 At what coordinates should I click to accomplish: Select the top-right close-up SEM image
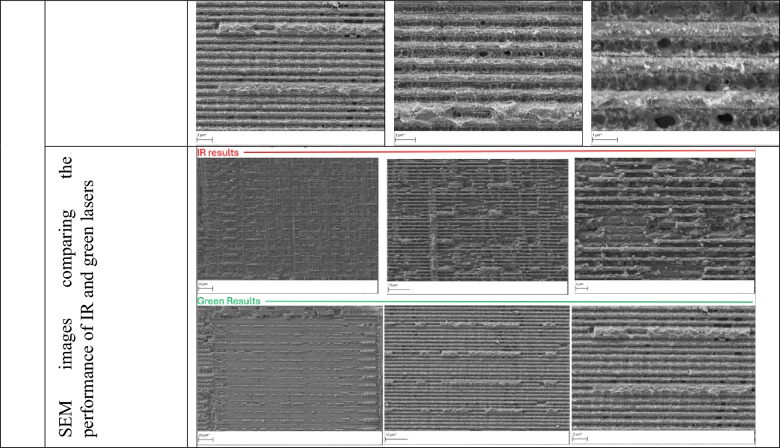tap(685, 66)
